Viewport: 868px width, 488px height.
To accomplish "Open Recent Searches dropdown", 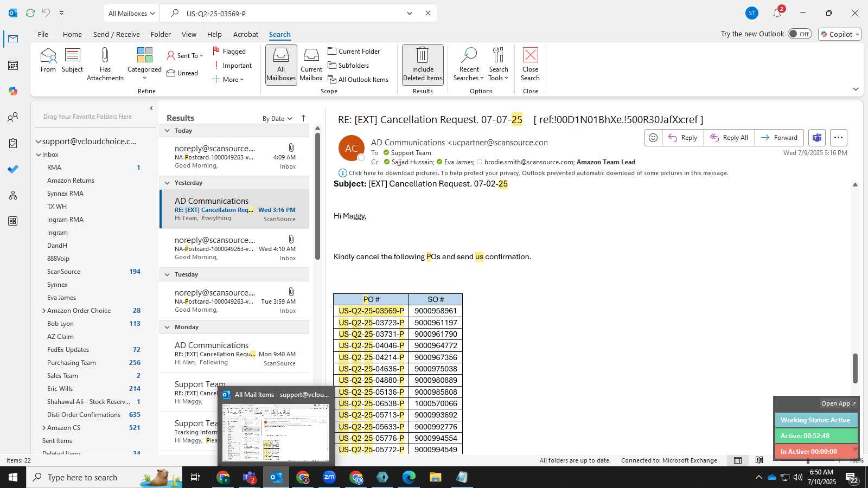I will (469, 64).
